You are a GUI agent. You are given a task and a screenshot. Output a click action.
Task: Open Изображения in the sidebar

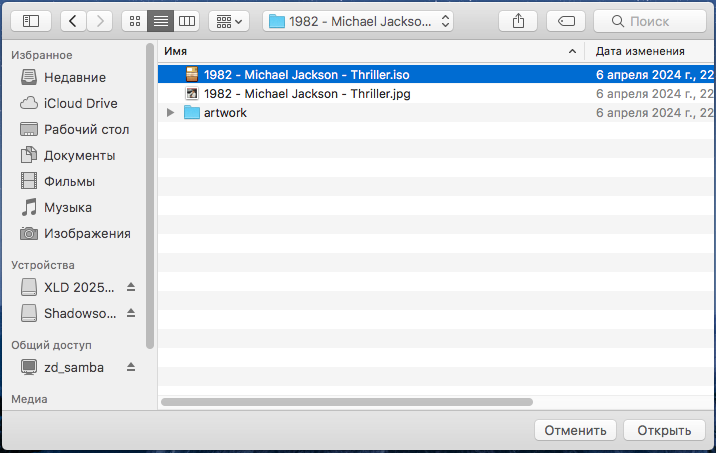(74, 233)
